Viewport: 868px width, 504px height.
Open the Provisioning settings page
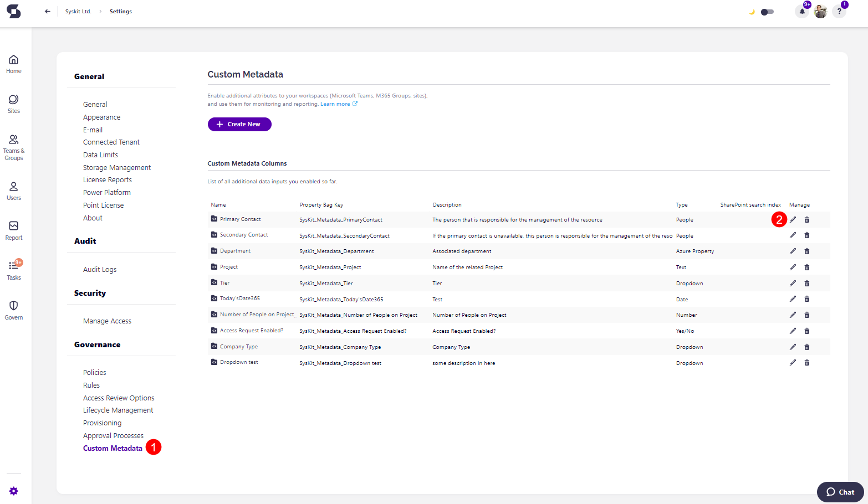coord(102,423)
